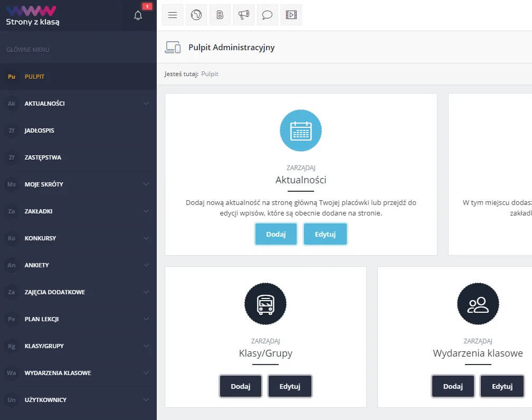This screenshot has width=532, height=420.
Task: Click the film strip video icon
Action: 291,15
